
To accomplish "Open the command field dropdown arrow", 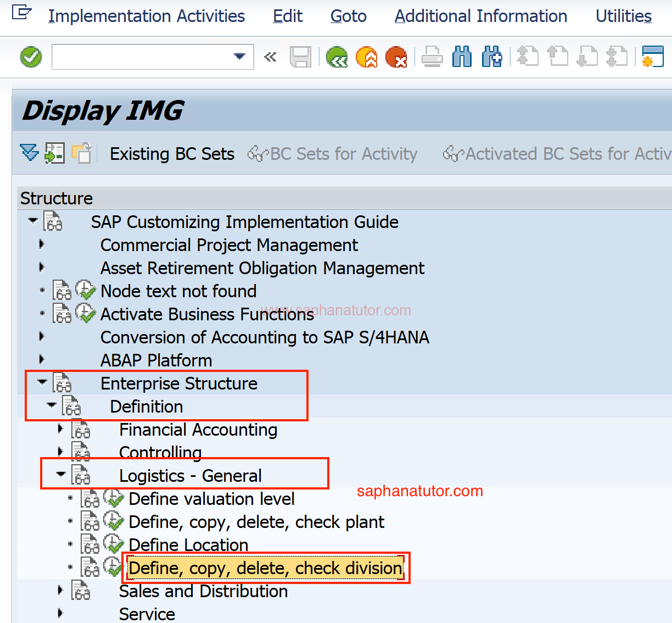I will tap(239, 57).
